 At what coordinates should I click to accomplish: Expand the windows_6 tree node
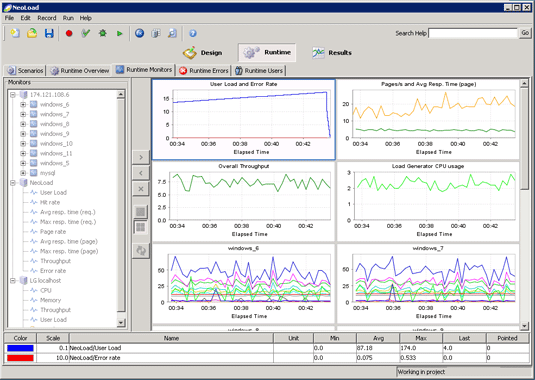pyautogui.click(x=23, y=105)
